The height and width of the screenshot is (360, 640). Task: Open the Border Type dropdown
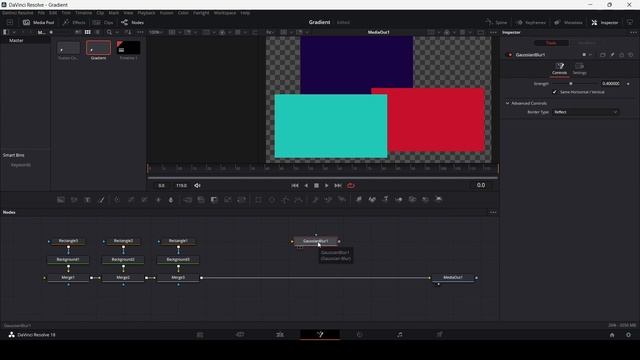[586, 112]
